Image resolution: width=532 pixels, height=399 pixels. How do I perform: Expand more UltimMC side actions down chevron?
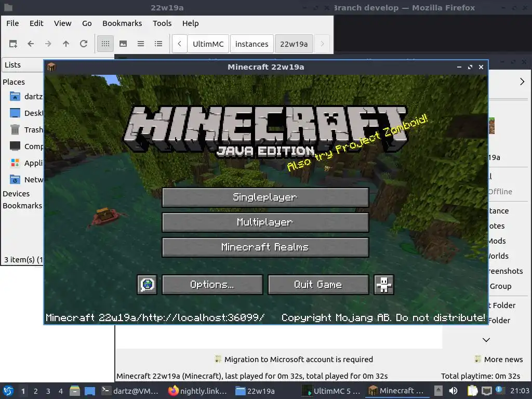point(486,340)
